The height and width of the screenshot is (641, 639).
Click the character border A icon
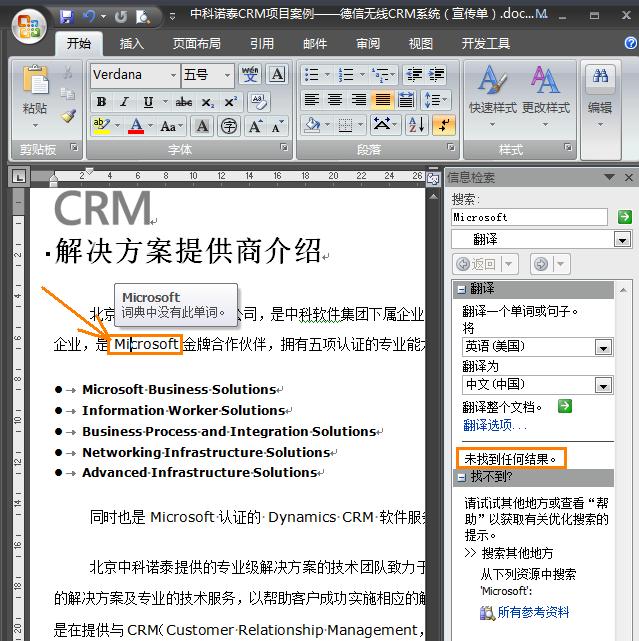tap(277, 75)
